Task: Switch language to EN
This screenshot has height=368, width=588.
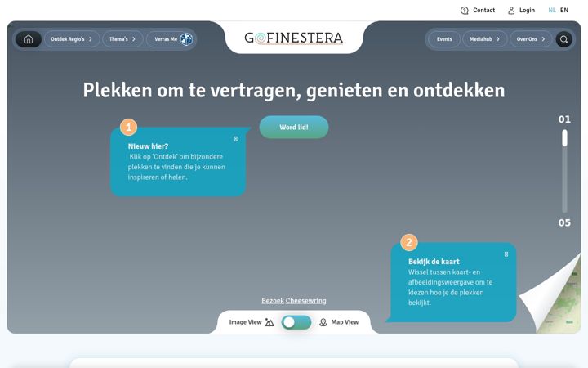Action: (x=564, y=10)
